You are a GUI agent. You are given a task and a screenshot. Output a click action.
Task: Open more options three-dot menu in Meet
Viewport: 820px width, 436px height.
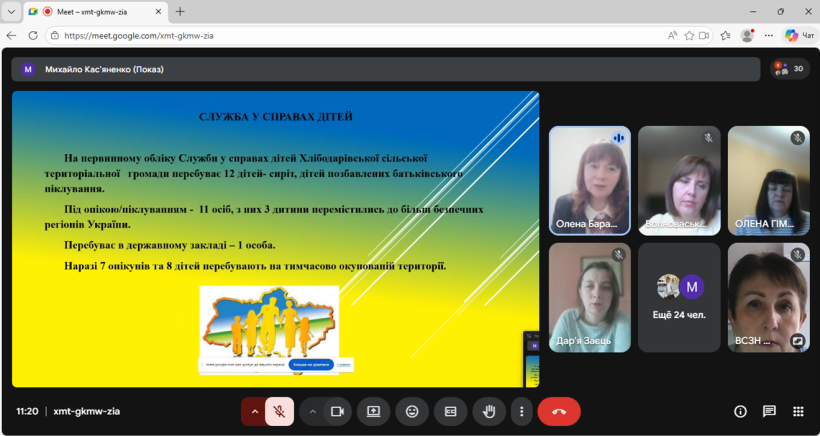click(521, 411)
